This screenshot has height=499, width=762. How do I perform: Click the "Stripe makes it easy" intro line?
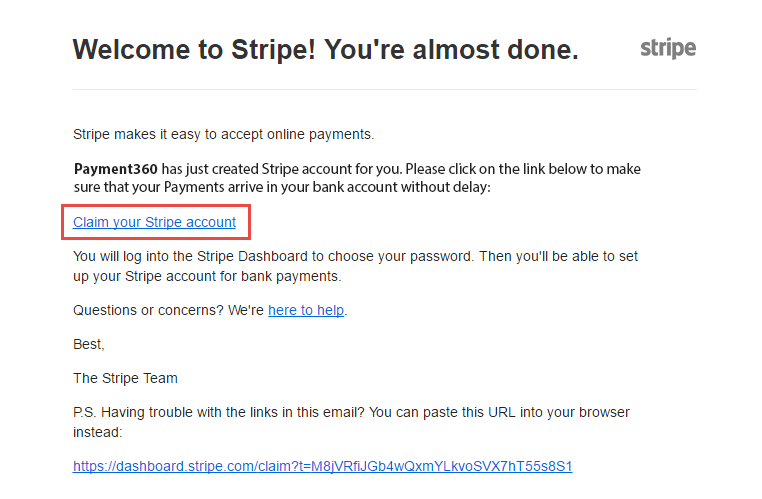coord(223,134)
